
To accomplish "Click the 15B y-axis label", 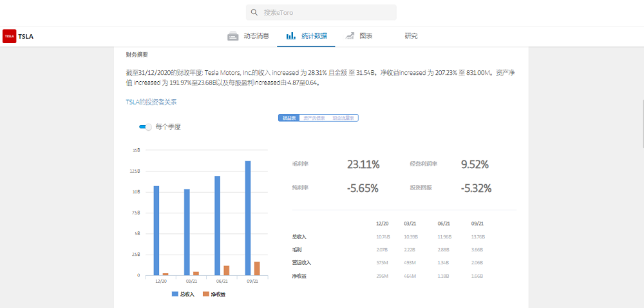I will coord(136,150).
